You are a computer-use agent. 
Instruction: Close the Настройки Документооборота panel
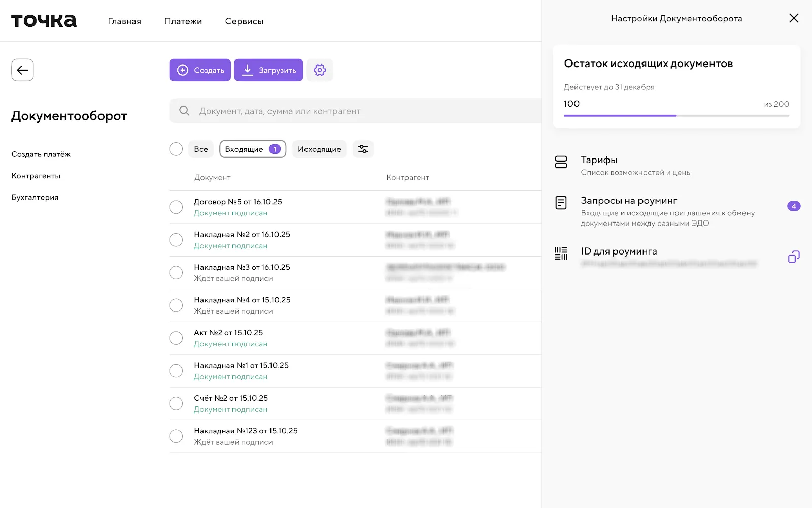(794, 18)
